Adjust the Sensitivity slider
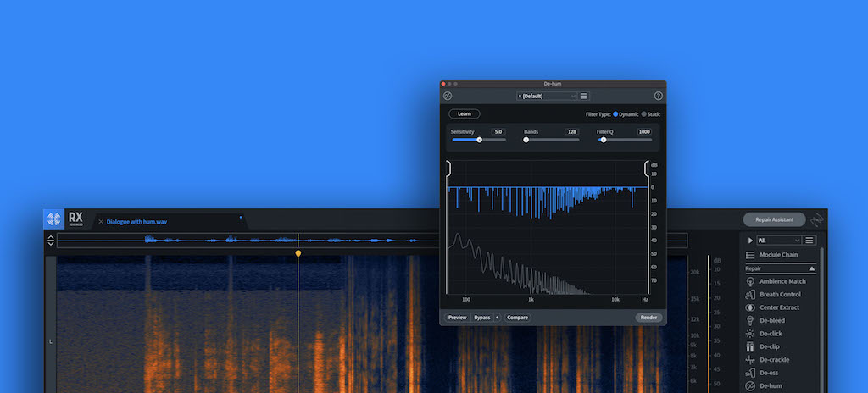The image size is (868, 393). [x=479, y=140]
